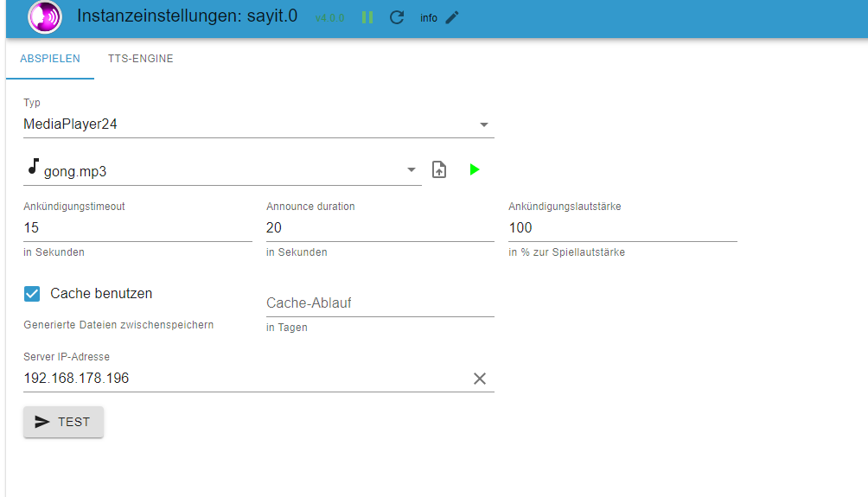
Task: Open the gong.mp3 file dropdown
Action: tap(412, 170)
